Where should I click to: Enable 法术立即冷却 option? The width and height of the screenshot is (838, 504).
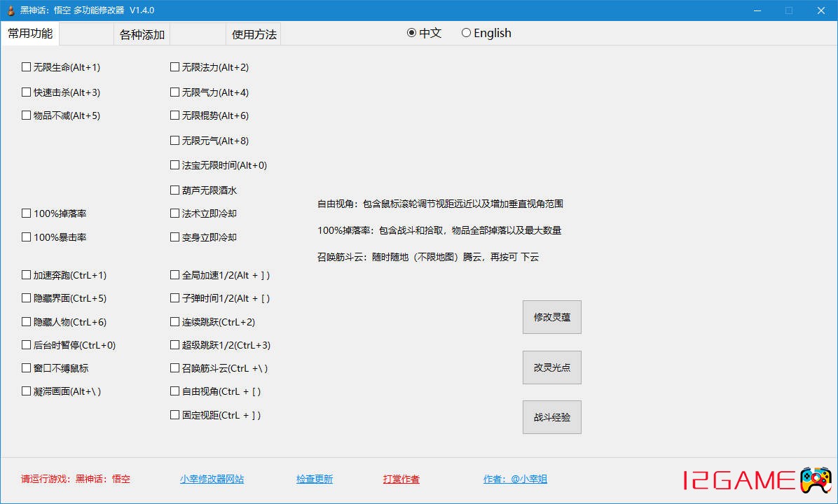click(174, 213)
